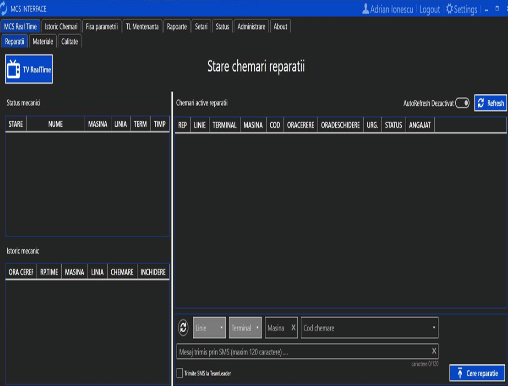This screenshot has height=386, width=508.
Task: Sort active calls by REP column
Action: point(182,125)
